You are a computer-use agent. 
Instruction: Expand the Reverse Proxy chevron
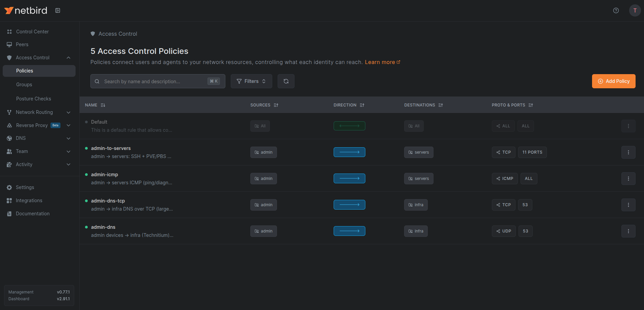click(68, 125)
